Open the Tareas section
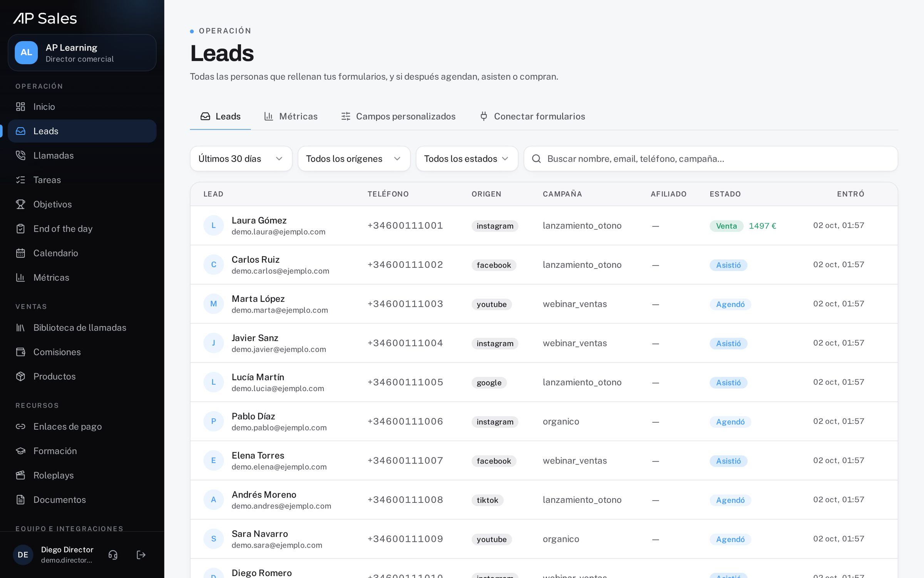 (82, 180)
